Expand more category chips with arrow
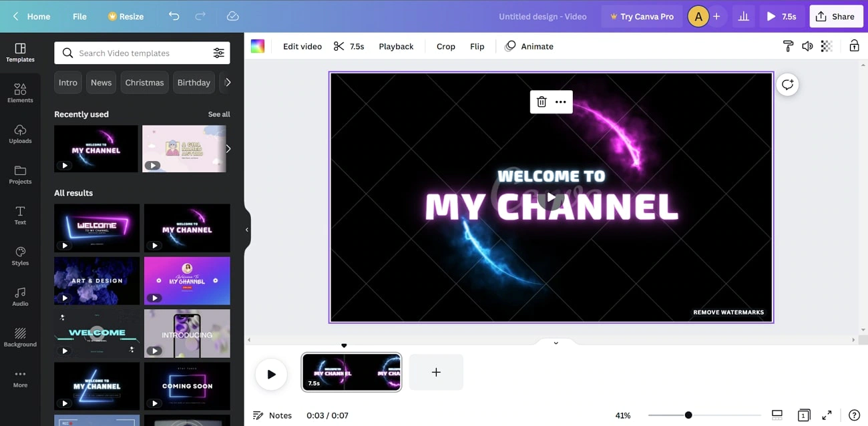Screen dimensions: 868x426 click(x=228, y=82)
